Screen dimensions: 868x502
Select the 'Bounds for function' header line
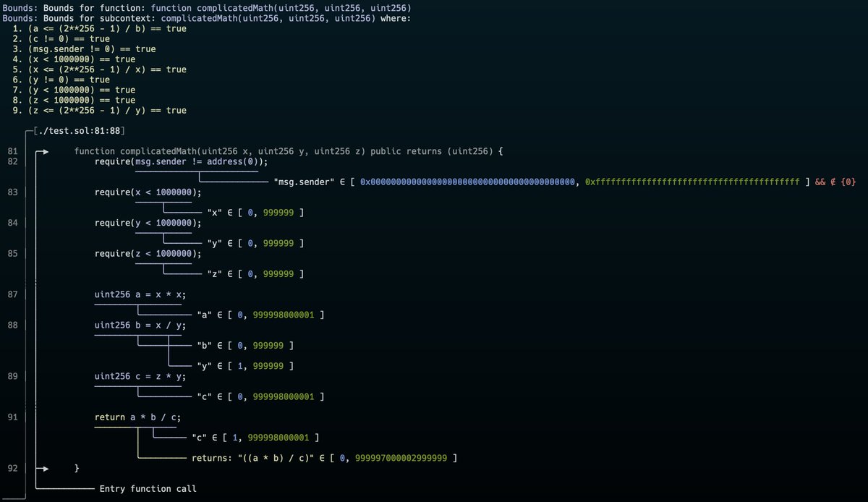[207, 7]
